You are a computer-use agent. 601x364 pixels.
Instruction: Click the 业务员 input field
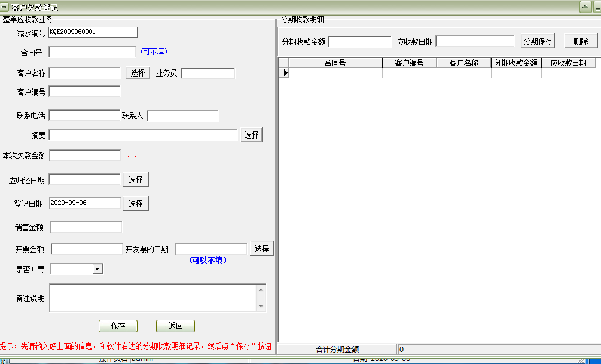208,73
